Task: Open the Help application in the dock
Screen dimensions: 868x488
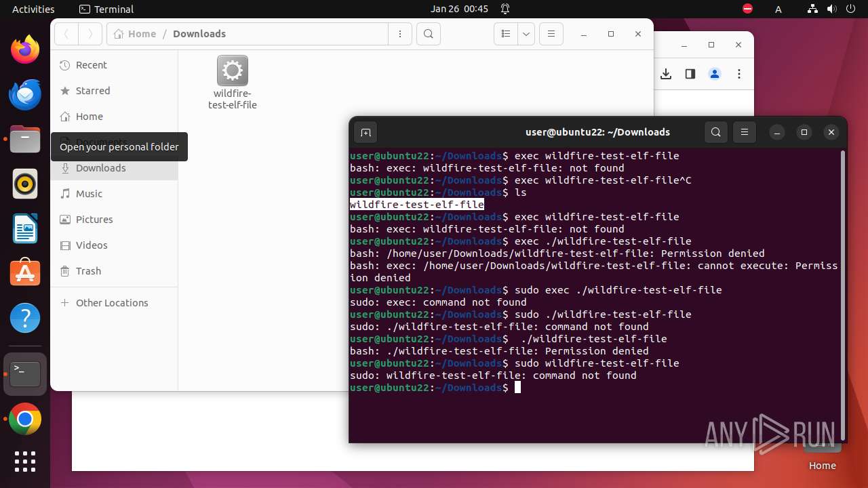Action: tap(25, 318)
